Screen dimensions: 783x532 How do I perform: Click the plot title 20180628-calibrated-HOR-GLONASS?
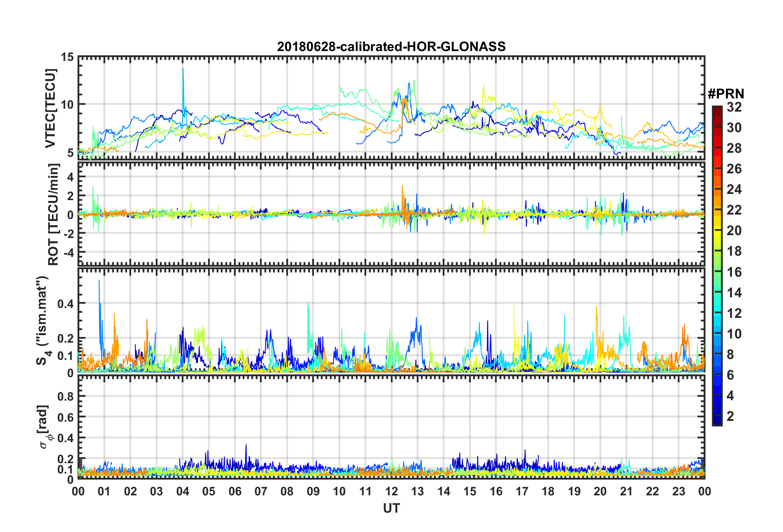pos(391,47)
